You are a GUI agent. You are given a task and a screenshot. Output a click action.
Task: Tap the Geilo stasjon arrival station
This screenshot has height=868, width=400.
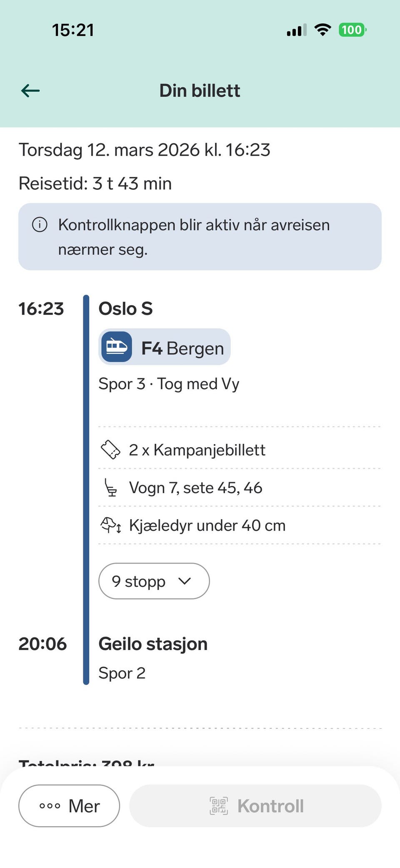coord(153,644)
